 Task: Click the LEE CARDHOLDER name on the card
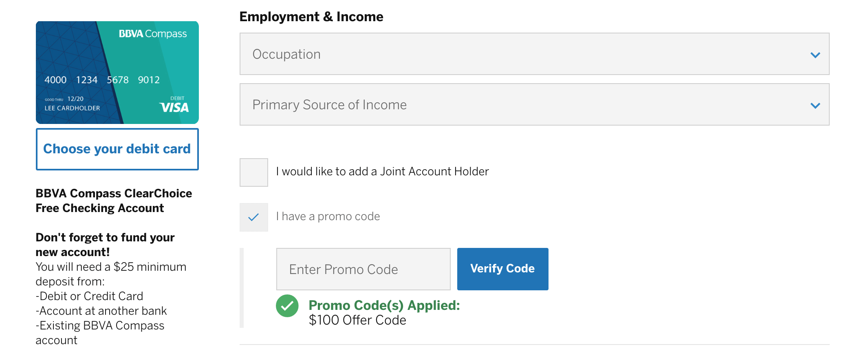tap(72, 108)
